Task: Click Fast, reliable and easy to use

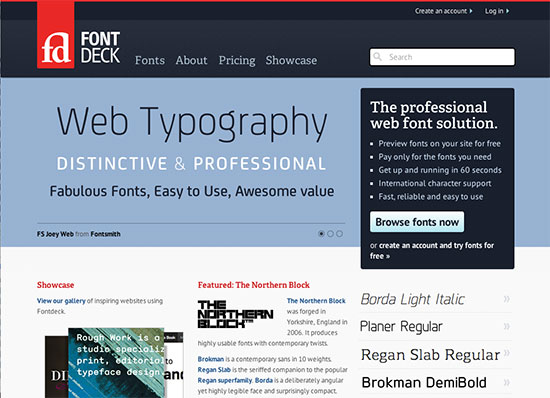Action: [431, 197]
